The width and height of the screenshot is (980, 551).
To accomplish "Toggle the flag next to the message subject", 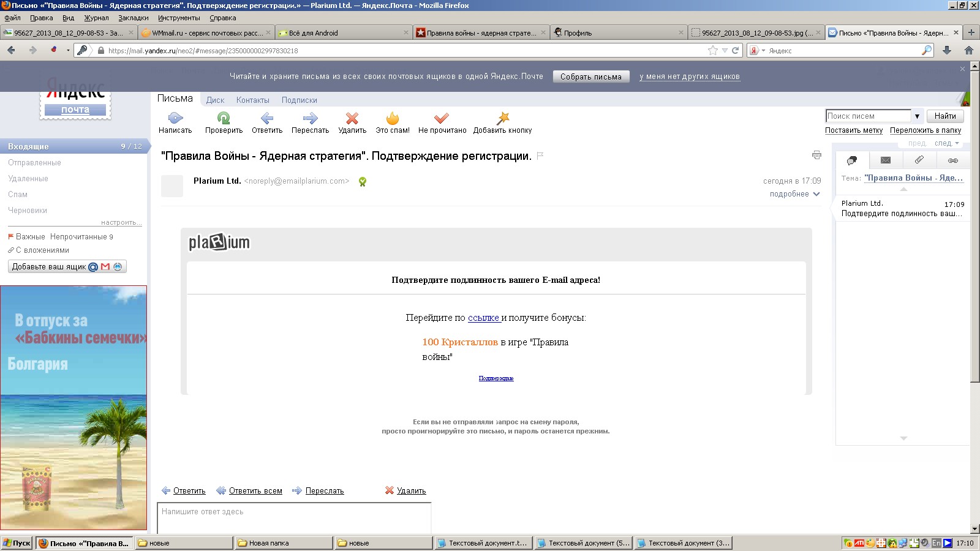I will click(540, 156).
